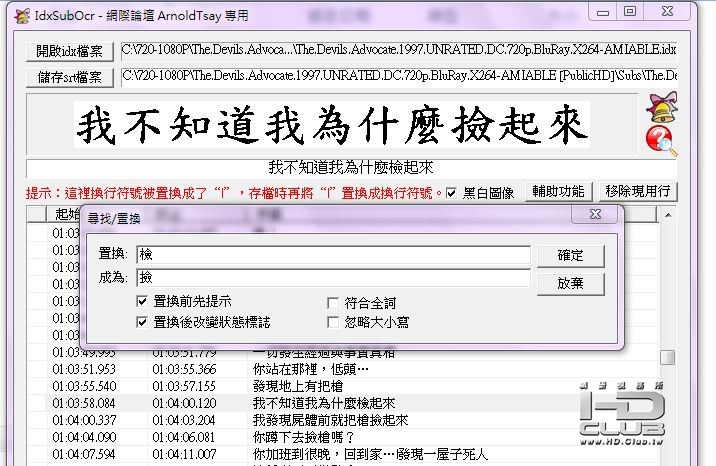Click the red question mark help icon

point(661,141)
